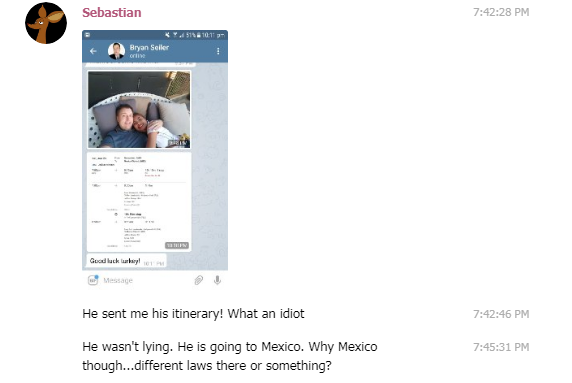Image resolution: width=572 pixels, height=383 pixels.
Task: Click the paperclip attachment icon
Action: [x=198, y=280]
